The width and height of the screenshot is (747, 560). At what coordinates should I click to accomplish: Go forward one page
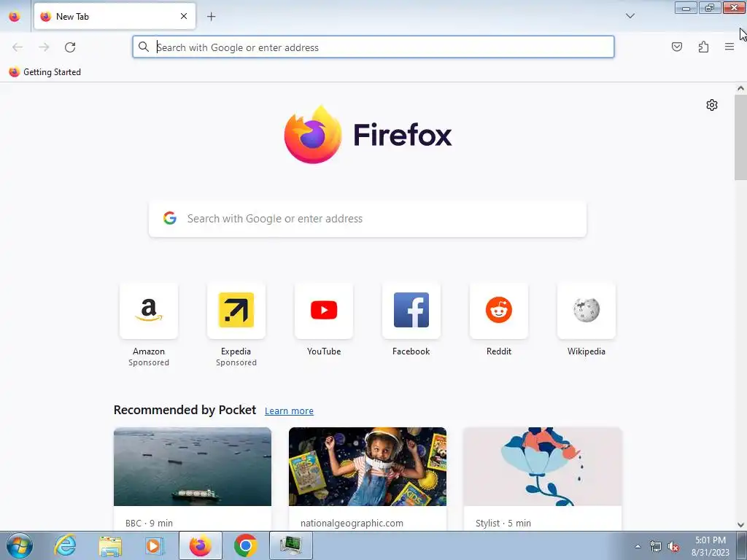(x=44, y=47)
